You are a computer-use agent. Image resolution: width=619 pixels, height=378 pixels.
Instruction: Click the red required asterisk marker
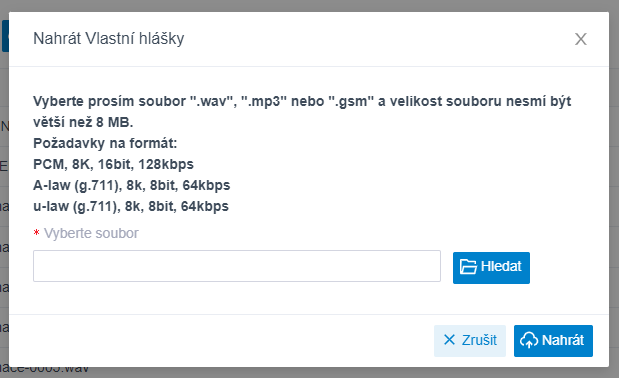pyautogui.click(x=36, y=233)
